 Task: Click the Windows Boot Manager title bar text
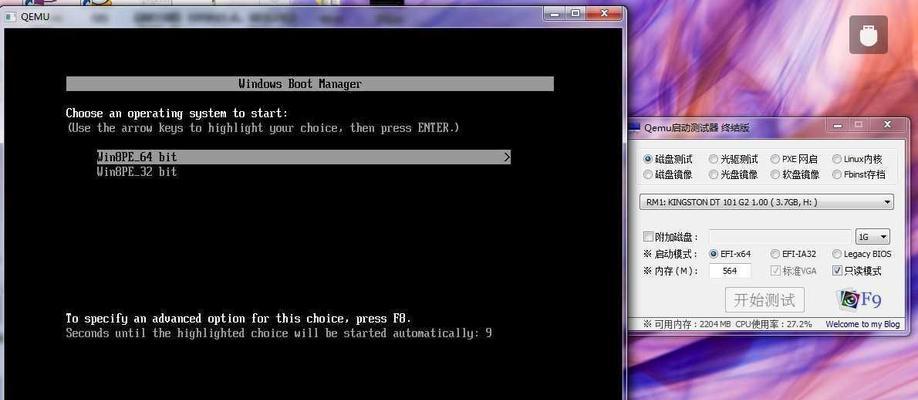[x=300, y=84]
